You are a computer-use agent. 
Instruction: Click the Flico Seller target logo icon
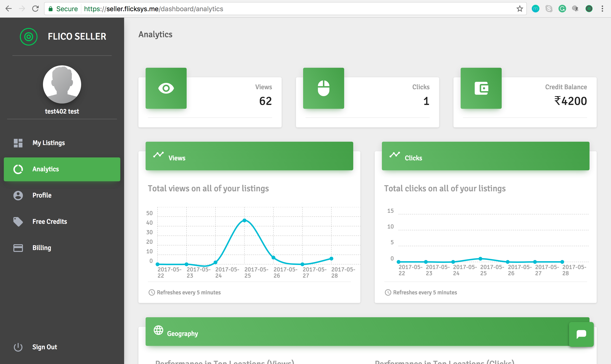point(28,36)
